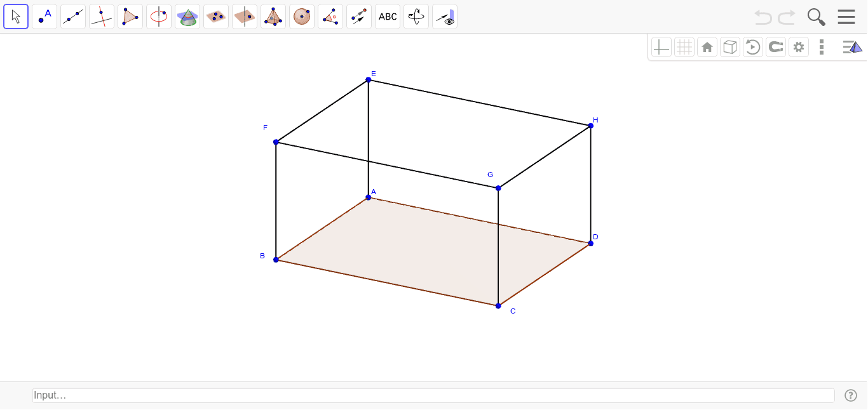Select the ABC Text tool

pos(388,17)
